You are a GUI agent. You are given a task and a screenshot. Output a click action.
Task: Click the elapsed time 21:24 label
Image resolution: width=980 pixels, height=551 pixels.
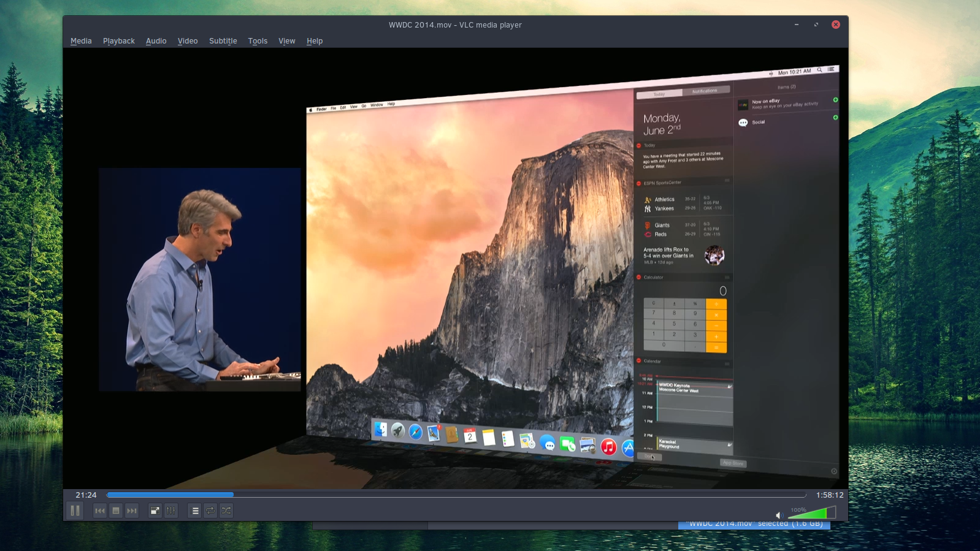[86, 495]
